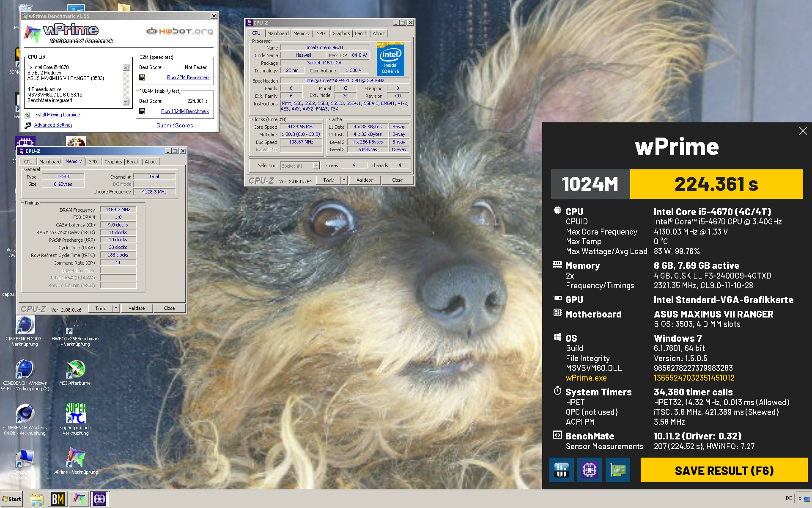Screen dimensions: 812x508
Task: Click the Core Speed 4129.65 MHz field
Action: (301, 127)
